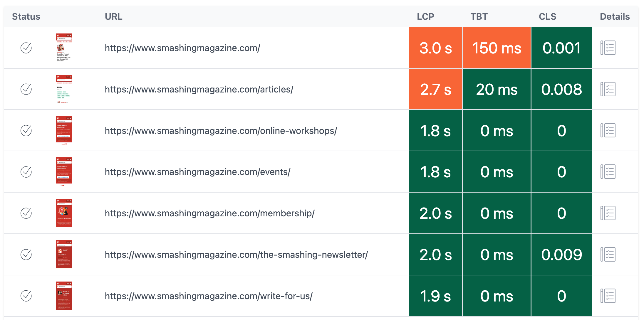This screenshot has width=644, height=320.
Task: Sort by the CLS column header
Action: (547, 16)
